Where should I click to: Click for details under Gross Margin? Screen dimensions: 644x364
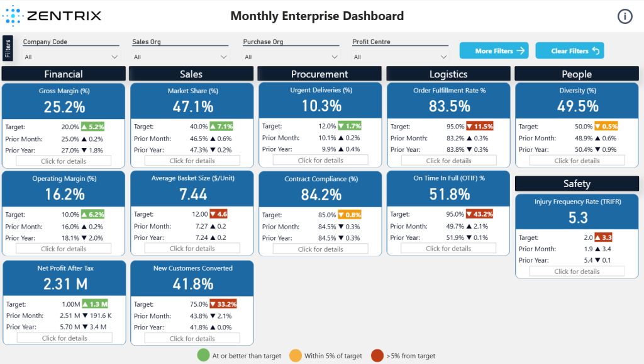tap(64, 161)
